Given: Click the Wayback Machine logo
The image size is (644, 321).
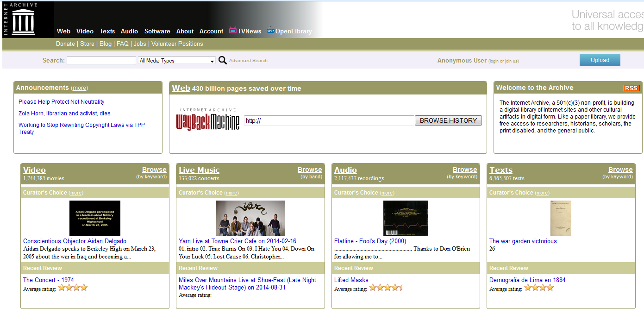Looking at the screenshot, I should [x=208, y=120].
